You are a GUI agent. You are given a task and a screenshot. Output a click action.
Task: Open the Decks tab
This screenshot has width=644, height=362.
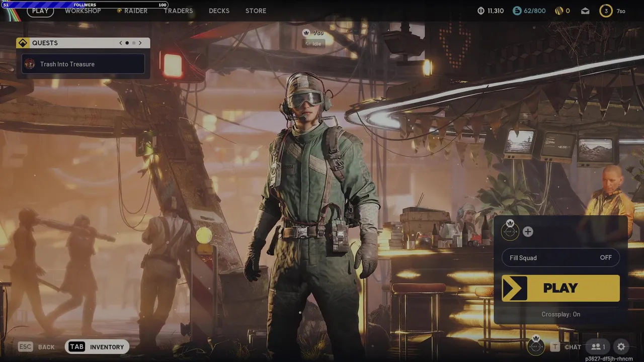[x=219, y=11]
